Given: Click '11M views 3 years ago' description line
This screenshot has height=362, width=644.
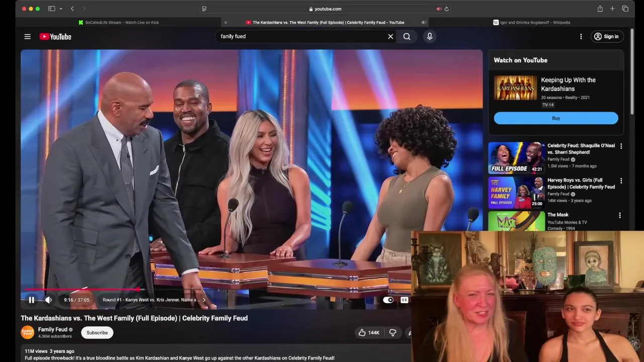Looking at the screenshot, I should (x=49, y=351).
